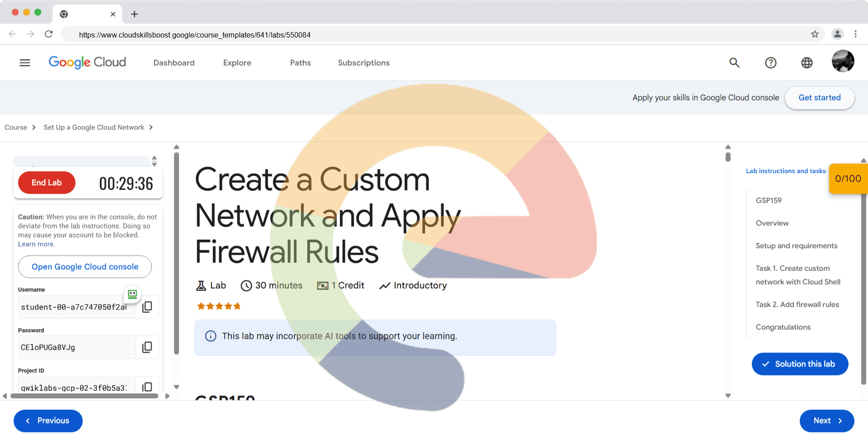Reload the page in browser
This screenshot has width=868, height=441.
[49, 34]
